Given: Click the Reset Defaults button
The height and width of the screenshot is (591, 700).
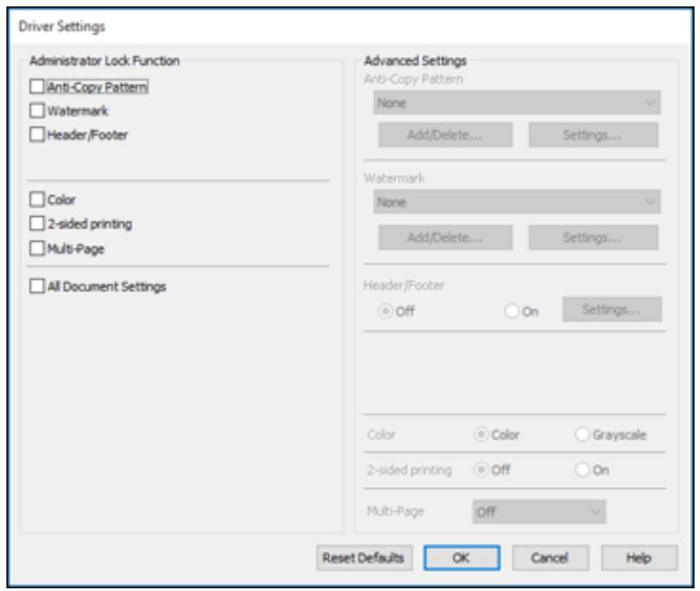Looking at the screenshot, I should click(365, 558).
